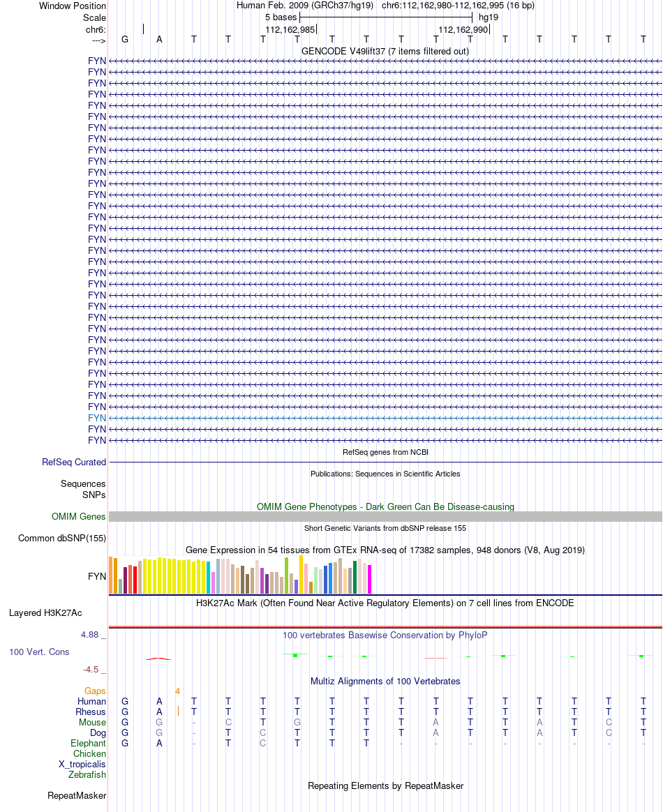
Task: Select the 'chr6:' ruler label
Action: tap(96, 29)
